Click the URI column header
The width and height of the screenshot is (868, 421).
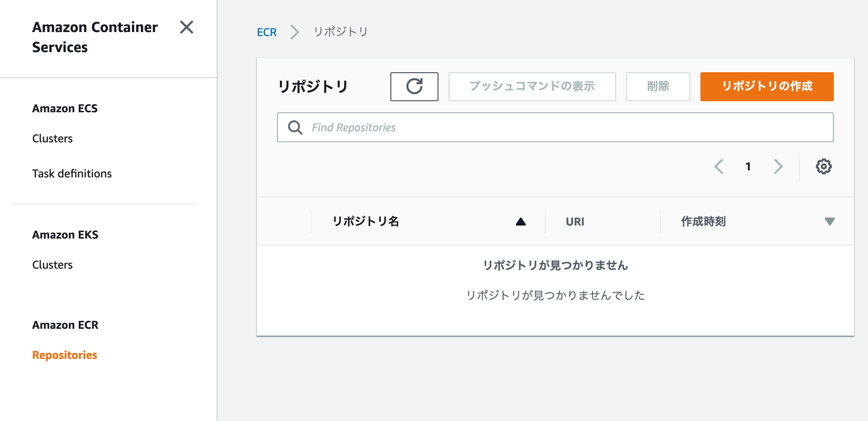click(575, 222)
